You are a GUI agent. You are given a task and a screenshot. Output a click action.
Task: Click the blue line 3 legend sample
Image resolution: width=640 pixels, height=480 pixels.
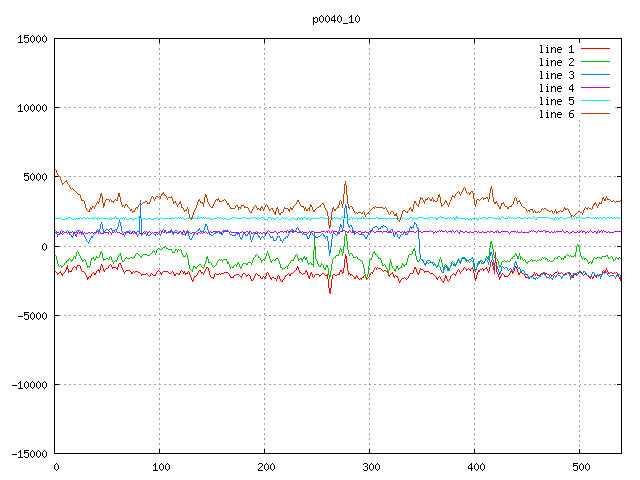tap(595, 75)
